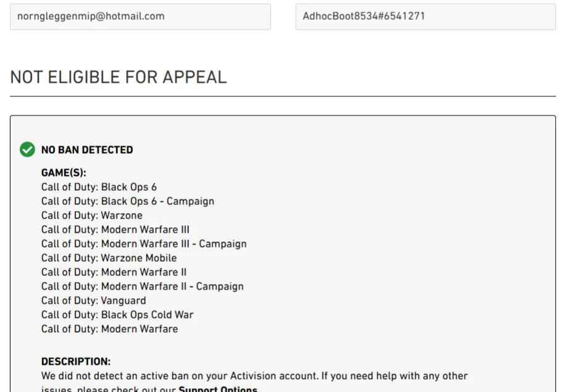Select Call of Duty: Modern Warfare II entry
588x392 pixels.
pyautogui.click(x=114, y=272)
